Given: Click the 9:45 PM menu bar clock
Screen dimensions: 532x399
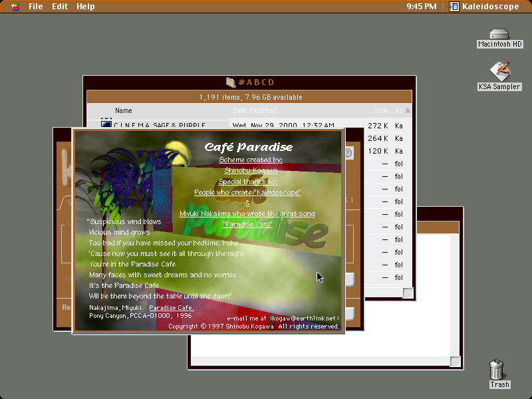Looking at the screenshot, I should (x=422, y=7).
